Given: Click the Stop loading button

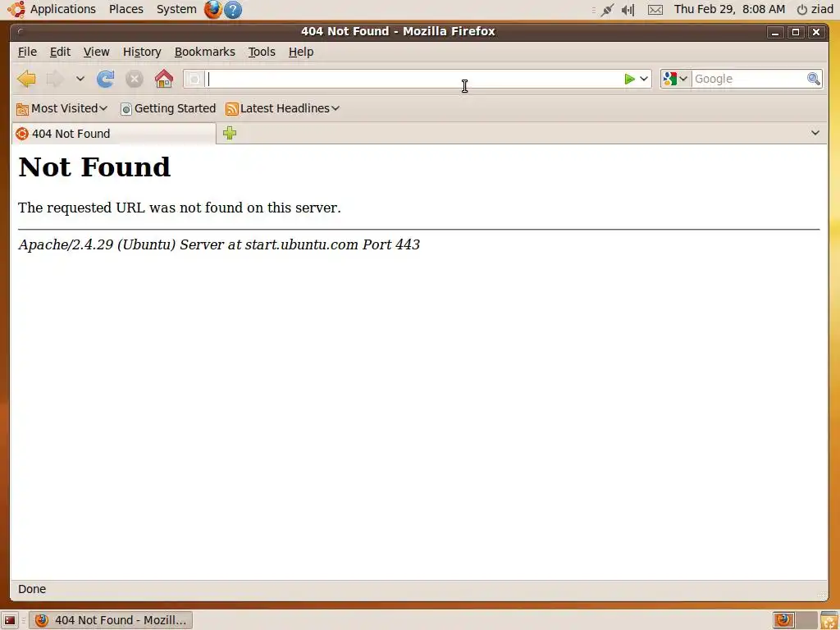Looking at the screenshot, I should [x=134, y=79].
